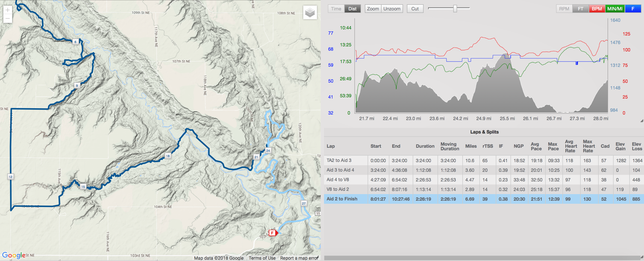Toggle the RPM data series
Viewport: 644px width, 261px height.
point(564,9)
